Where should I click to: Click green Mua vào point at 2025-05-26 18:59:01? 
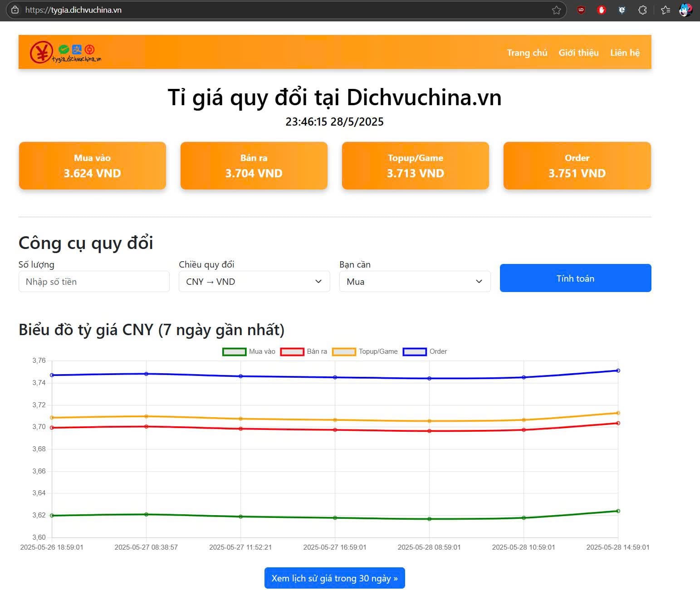(x=52, y=516)
